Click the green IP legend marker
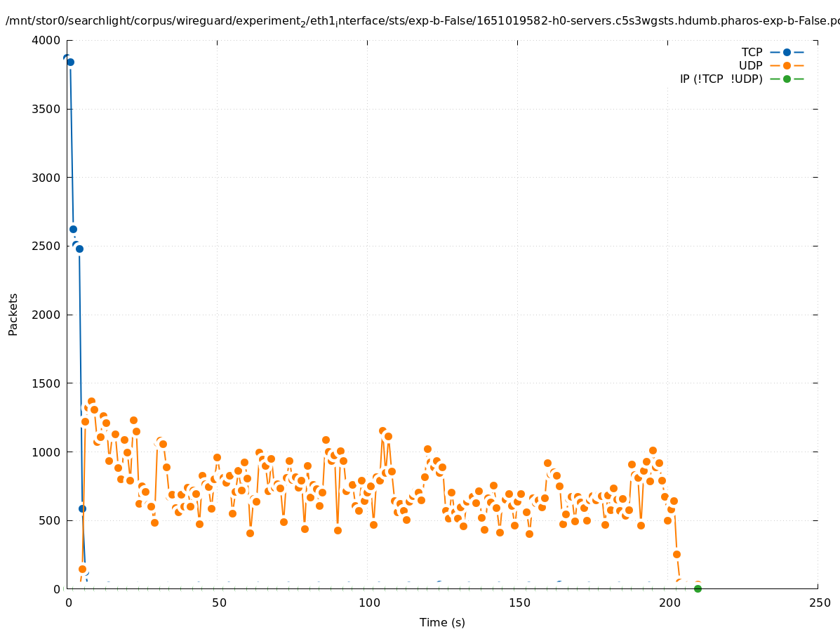 pos(787,79)
